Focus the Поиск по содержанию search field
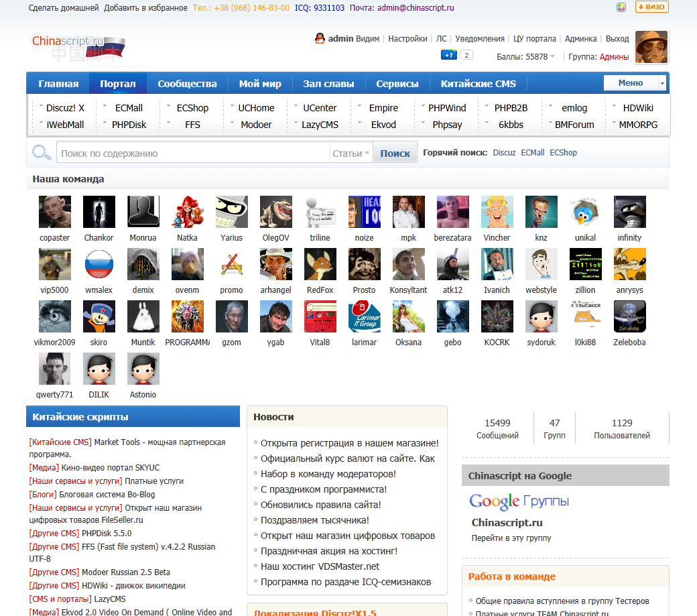The height and width of the screenshot is (616, 697). point(194,153)
